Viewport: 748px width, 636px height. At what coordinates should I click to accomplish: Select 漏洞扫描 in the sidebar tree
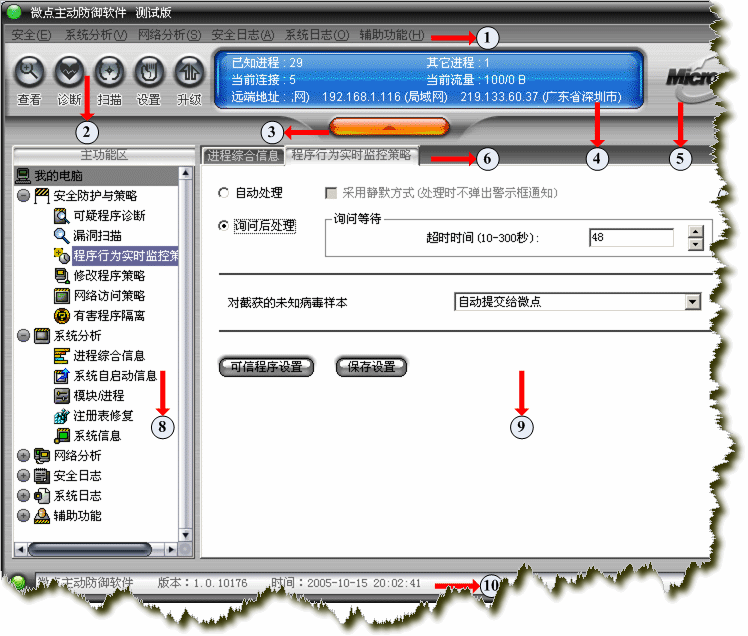pos(97,235)
